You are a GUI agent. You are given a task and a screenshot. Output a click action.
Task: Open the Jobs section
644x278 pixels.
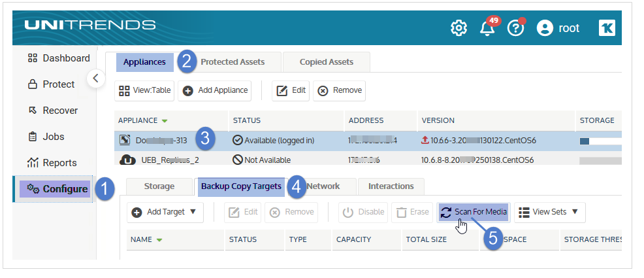[x=46, y=137]
